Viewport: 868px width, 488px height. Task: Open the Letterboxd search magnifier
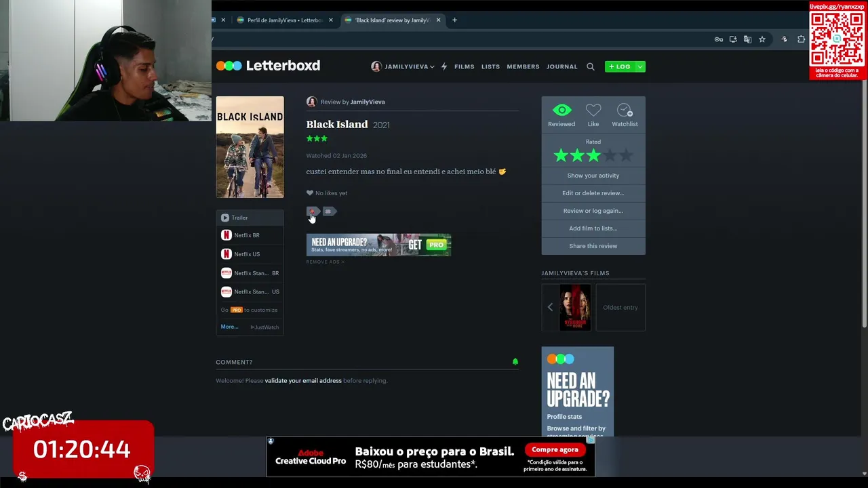pos(590,66)
